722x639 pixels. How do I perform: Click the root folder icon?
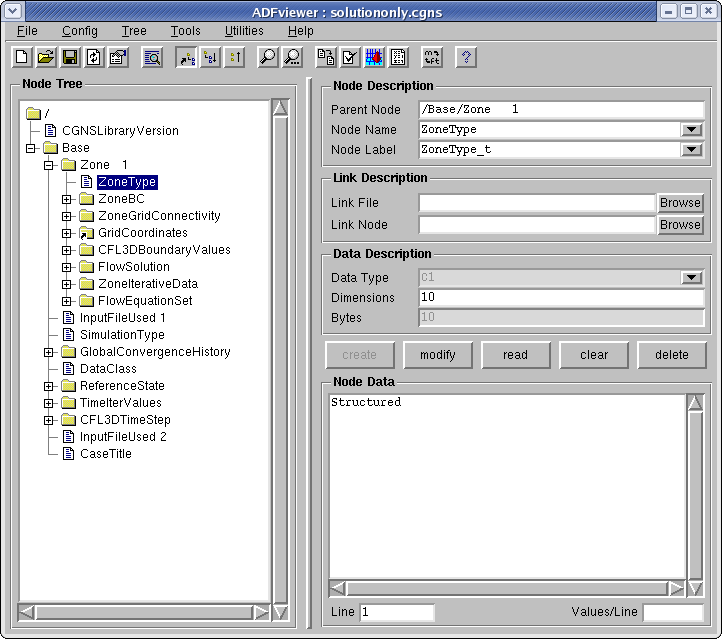point(34,113)
